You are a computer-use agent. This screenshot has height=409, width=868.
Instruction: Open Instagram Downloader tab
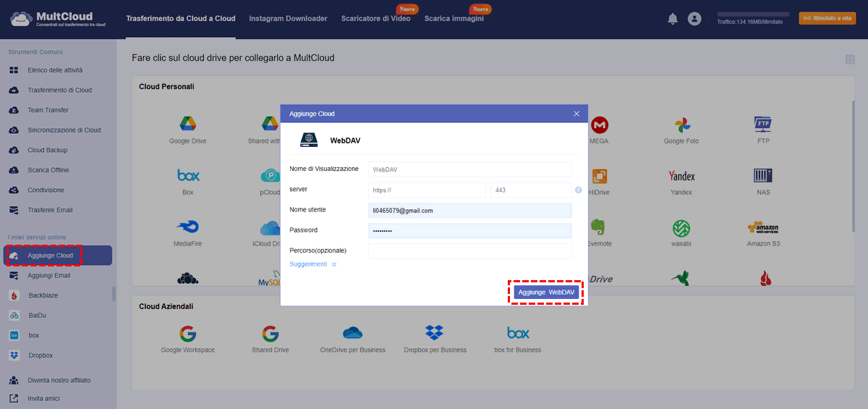point(288,19)
